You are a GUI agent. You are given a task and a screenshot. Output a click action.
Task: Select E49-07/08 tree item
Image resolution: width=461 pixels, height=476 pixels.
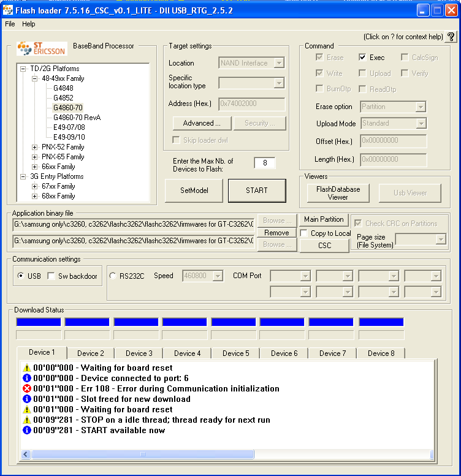(69, 127)
